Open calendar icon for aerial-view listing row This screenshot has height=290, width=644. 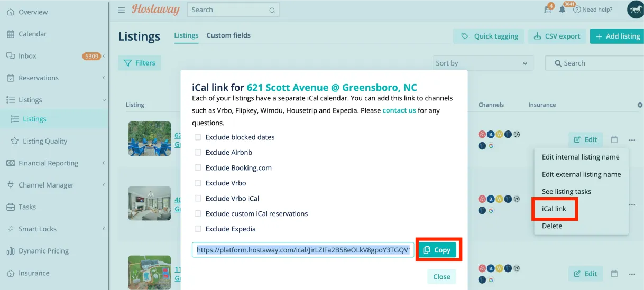[x=614, y=274]
